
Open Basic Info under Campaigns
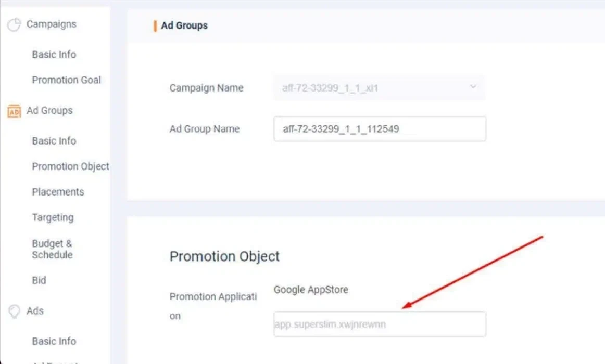click(54, 54)
